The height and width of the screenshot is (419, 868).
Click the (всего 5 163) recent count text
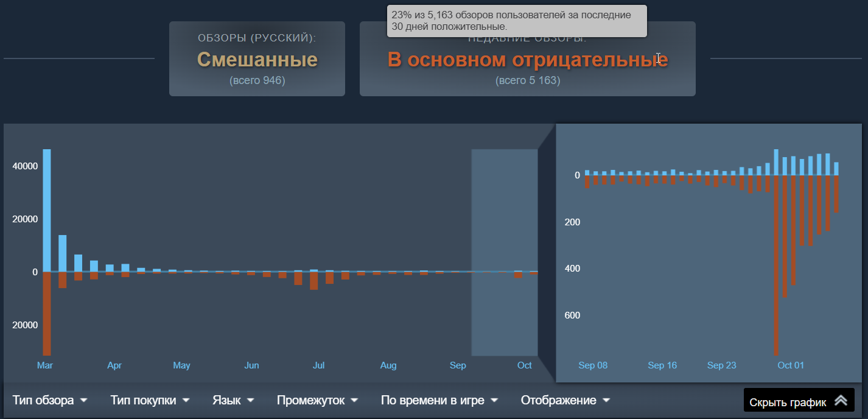point(527,80)
